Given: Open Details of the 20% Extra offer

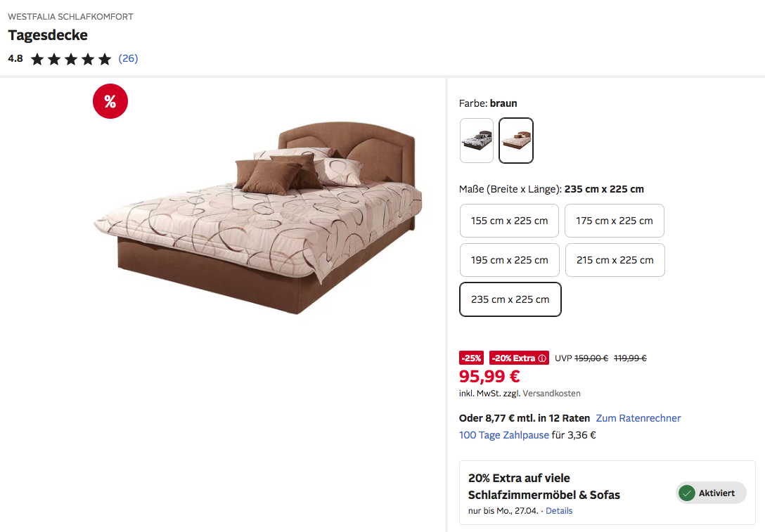Looking at the screenshot, I should tap(559, 510).
